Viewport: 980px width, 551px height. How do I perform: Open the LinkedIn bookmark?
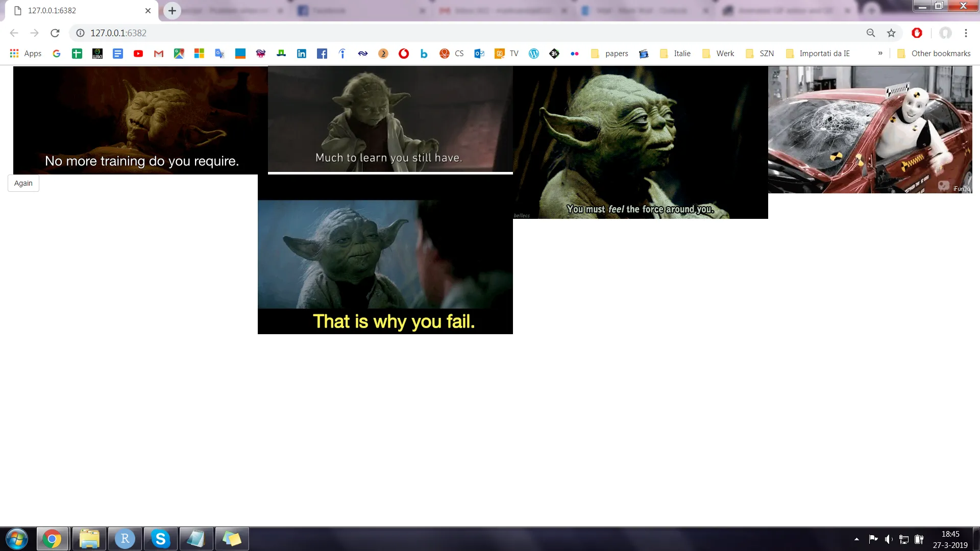(302, 54)
